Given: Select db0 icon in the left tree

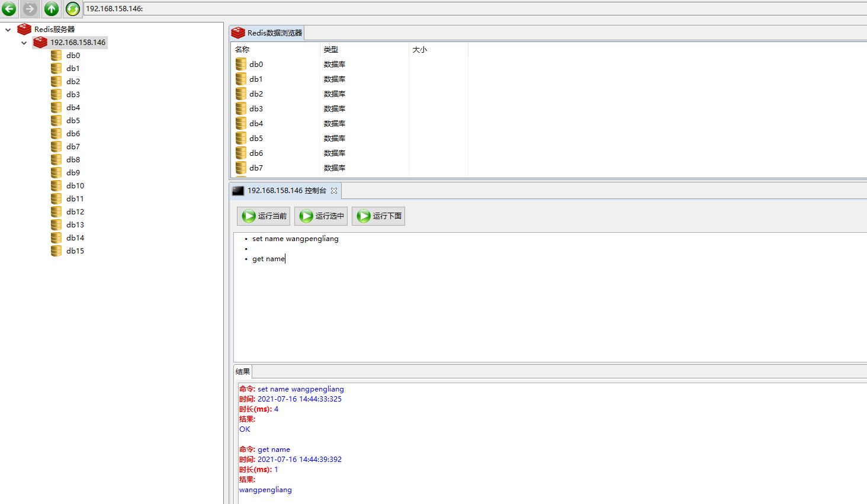Looking at the screenshot, I should pyautogui.click(x=56, y=56).
